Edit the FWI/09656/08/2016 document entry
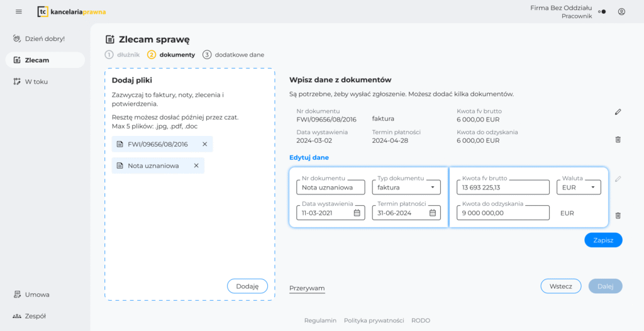The width and height of the screenshot is (644, 331). (618, 112)
